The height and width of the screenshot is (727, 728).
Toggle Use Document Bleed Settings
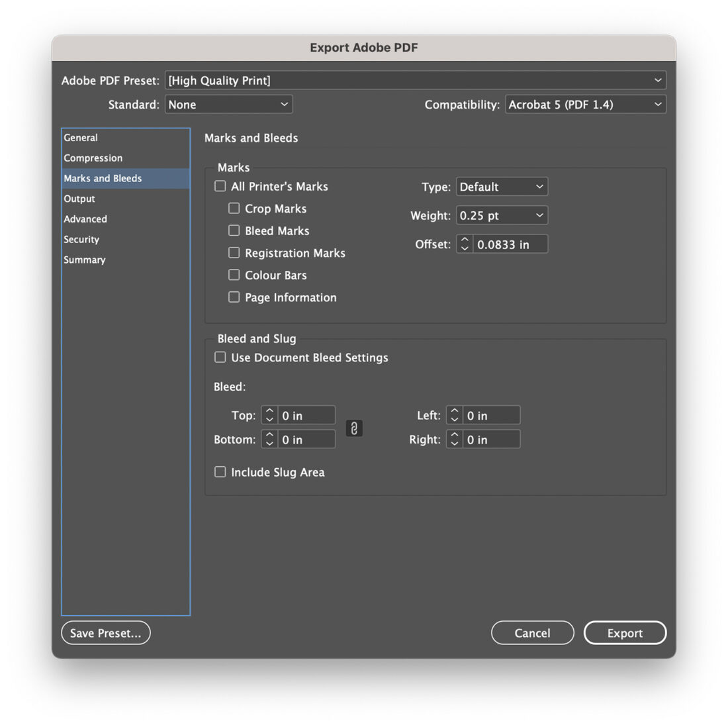[x=220, y=357]
